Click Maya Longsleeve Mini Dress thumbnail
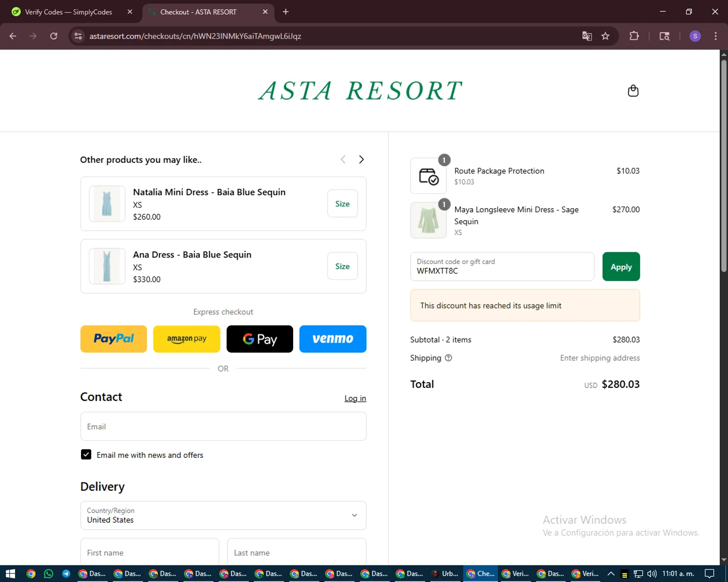The height and width of the screenshot is (582, 728). (428, 220)
